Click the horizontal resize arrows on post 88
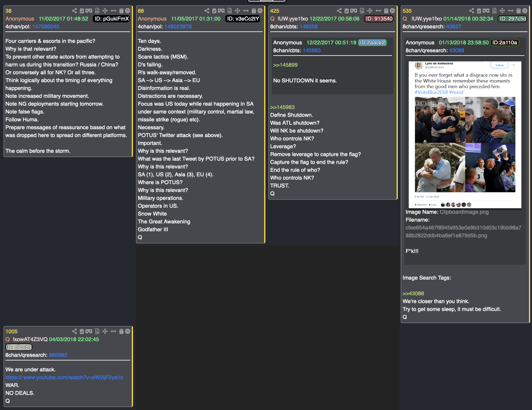The image size is (532, 410). (246, 11)
